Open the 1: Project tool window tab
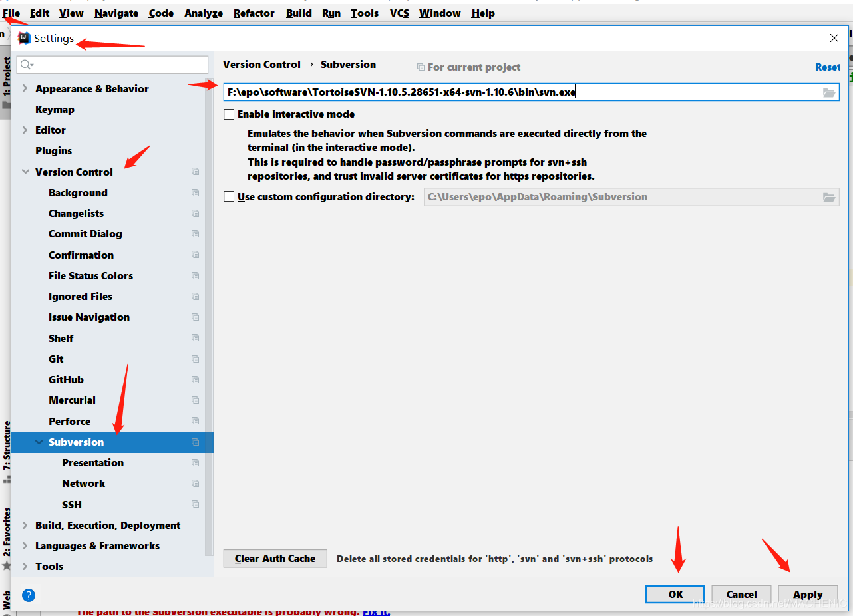853x616 pixels. [x=7, y=83]
